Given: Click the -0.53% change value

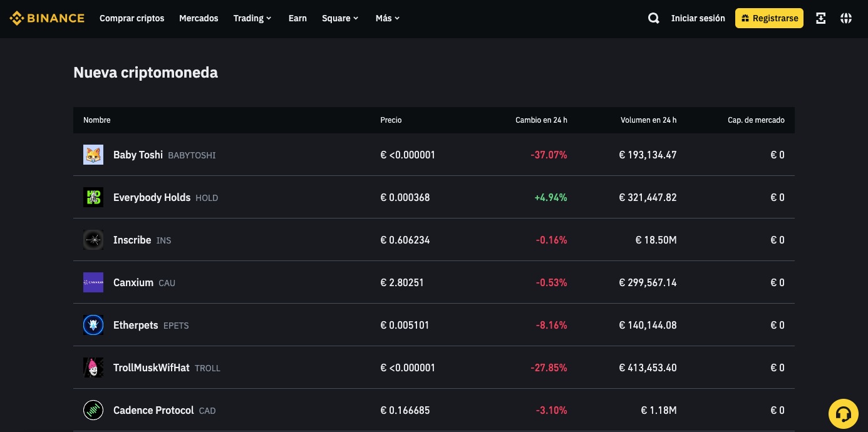Looking at the screenshot, I should click(x=551, y=282).
